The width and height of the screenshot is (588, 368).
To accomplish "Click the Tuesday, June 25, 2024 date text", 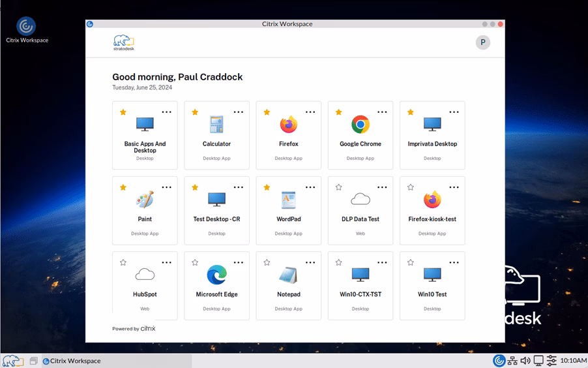I will click(x=142, y=87).
